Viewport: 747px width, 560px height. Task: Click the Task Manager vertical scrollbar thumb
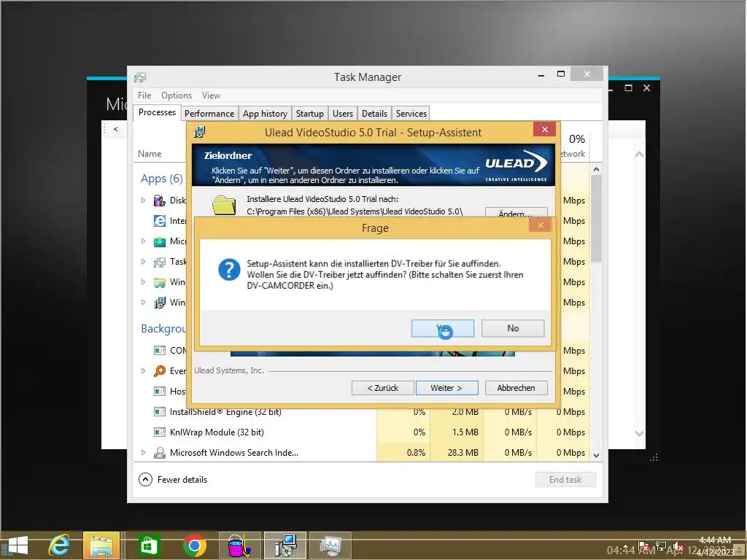coord(596,219)
